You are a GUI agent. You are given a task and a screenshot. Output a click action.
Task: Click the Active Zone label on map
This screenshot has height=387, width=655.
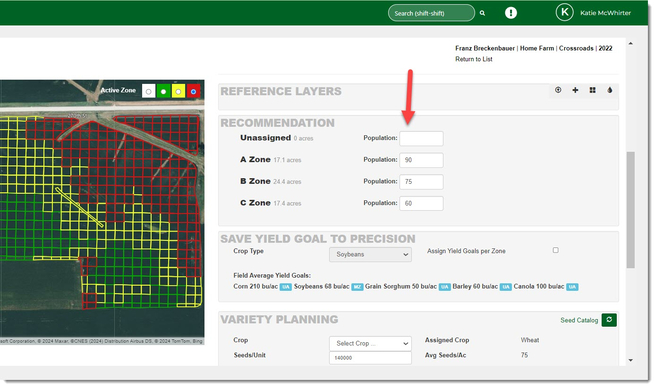(118, 90)
